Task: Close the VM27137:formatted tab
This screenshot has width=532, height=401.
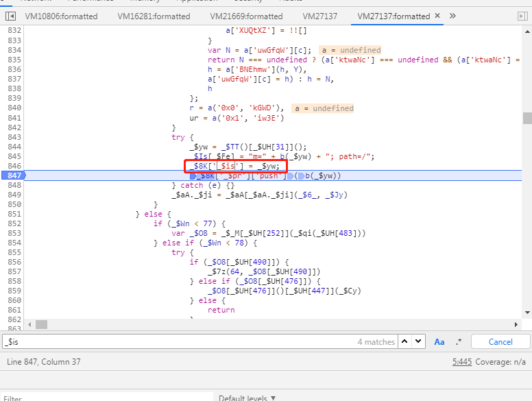Action: pyautogui.click(x=437, y=16)
